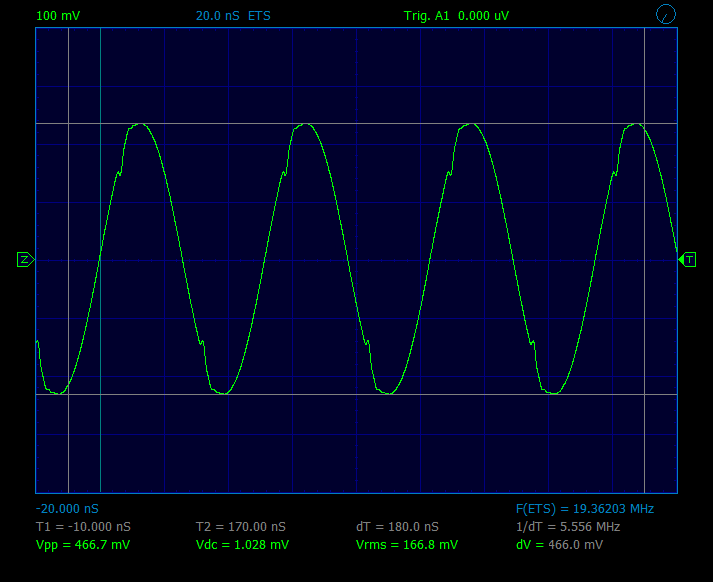Screen dimensions: 713x582
Task: Click the T2 = 170.00 nS cursor readout
Action: click(x=241, y=527)
